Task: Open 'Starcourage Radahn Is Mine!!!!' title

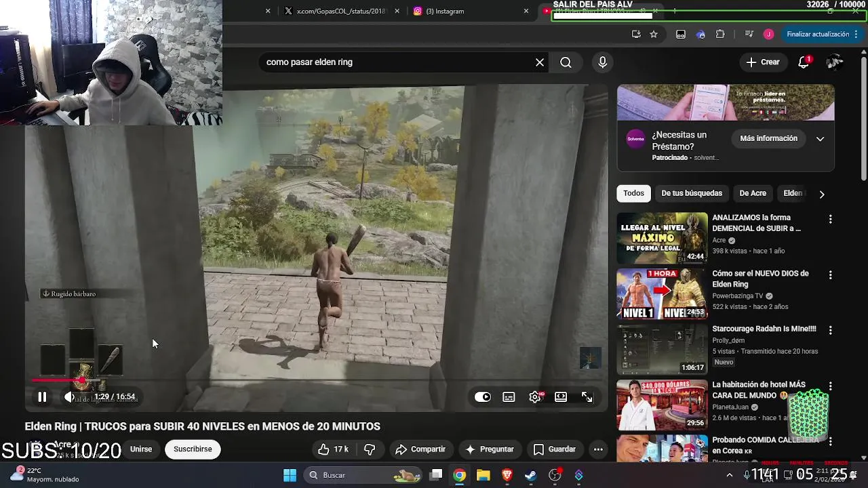Action: coord(764,329)
